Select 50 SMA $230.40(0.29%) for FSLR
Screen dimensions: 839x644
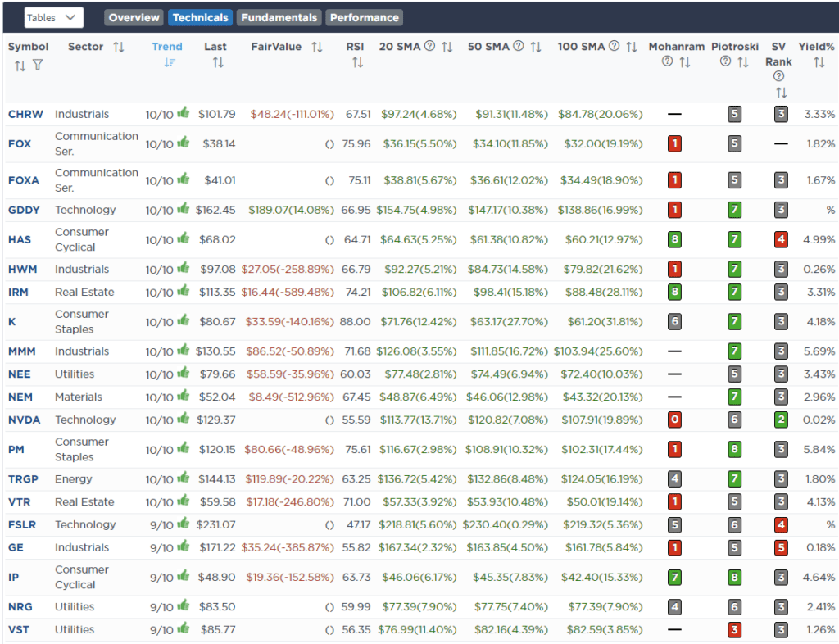pos(506,524)
